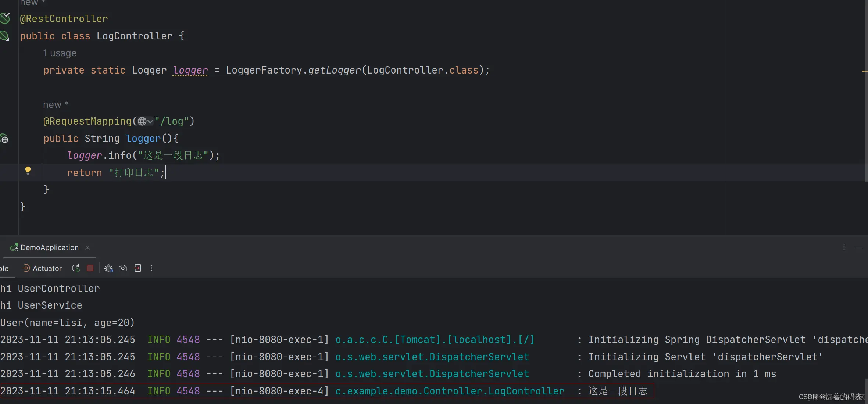This screenshot has width=868, height=404.
Task: Click the camera thread dump icon
Action: click(x=123, y=268)
